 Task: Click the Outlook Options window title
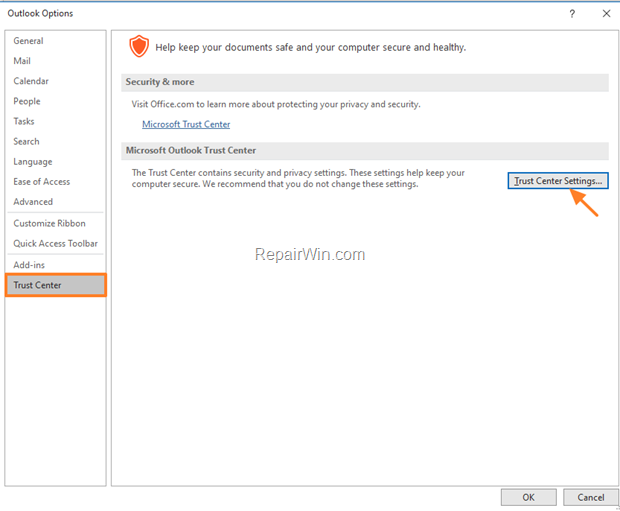40,13
